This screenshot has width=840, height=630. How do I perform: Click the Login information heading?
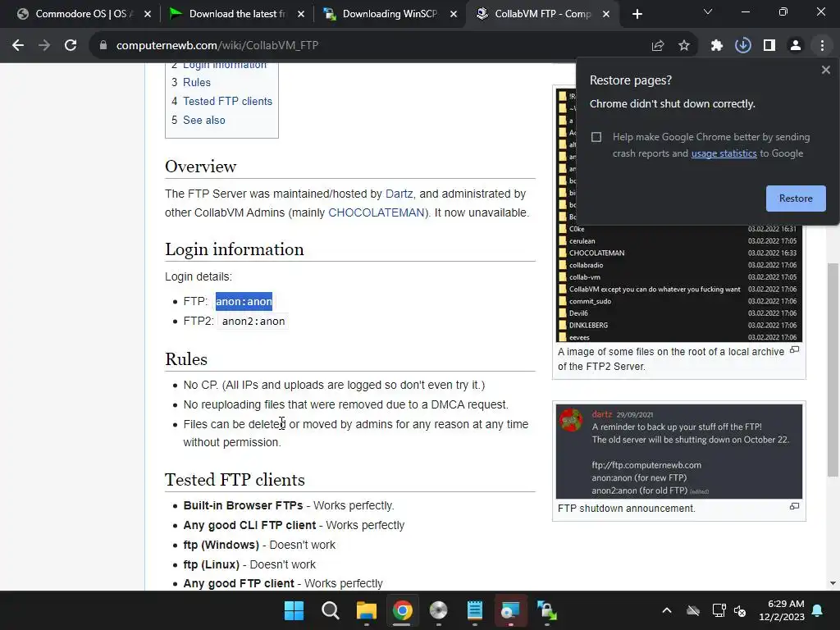point(234,249)
